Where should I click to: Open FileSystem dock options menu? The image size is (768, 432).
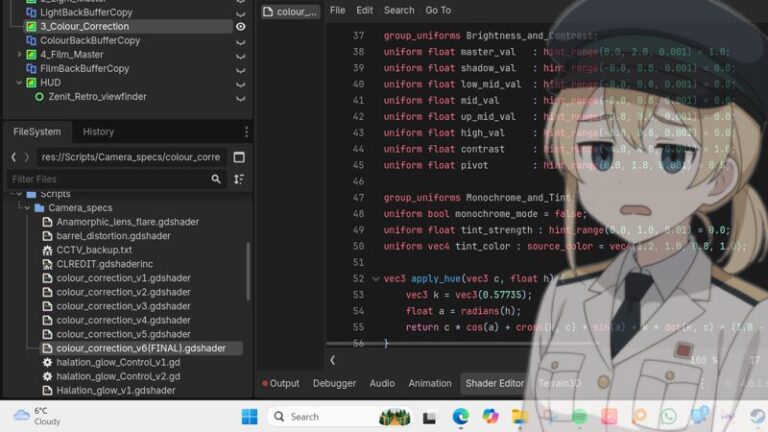[x=246, y=132]
